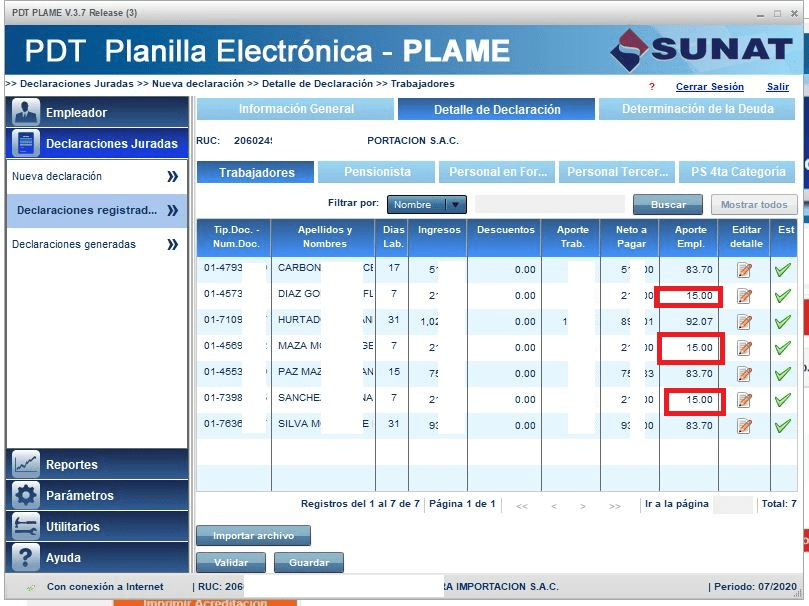Click green check status for DIAZ row
The image size is (809, 606).
tap(782, 296)
